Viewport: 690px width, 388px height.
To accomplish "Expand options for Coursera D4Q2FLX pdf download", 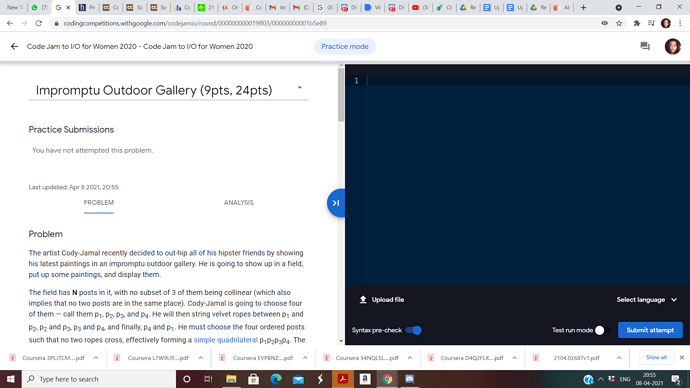I will point(514,358).
